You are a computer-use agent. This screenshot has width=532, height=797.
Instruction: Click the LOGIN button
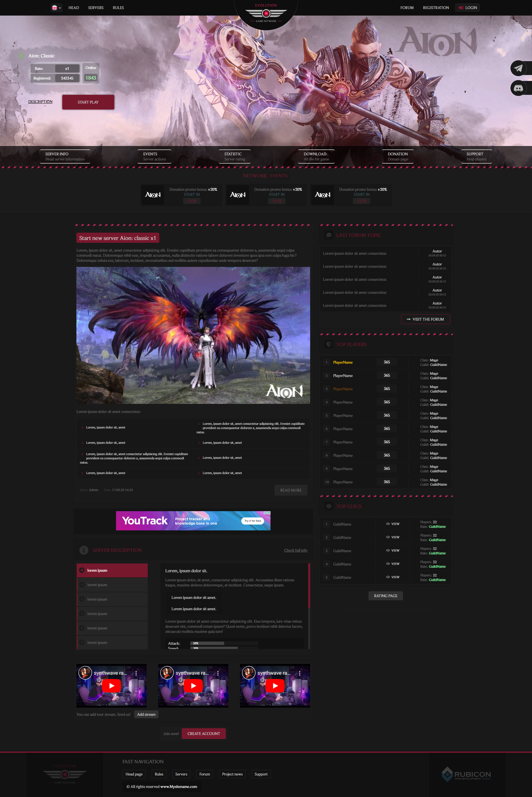467,8
